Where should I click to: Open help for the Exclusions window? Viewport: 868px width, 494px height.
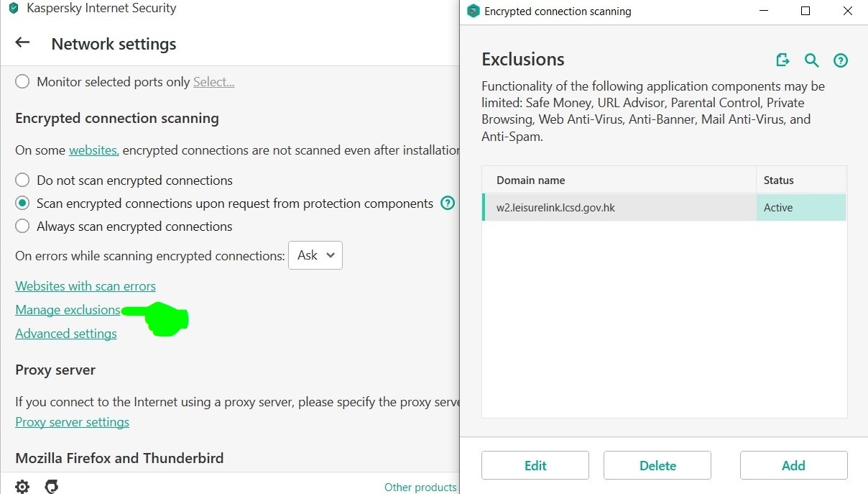(840, 61)
